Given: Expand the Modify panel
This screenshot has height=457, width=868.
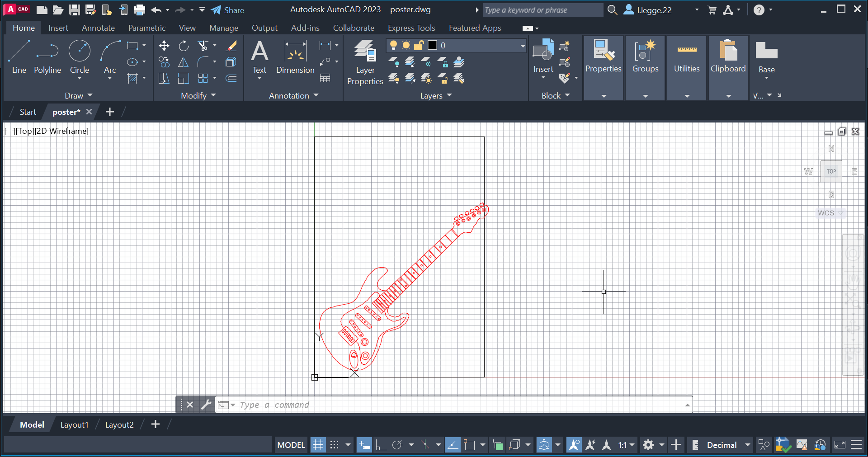Looking at the screenshot, I should [x=198, y=96].
